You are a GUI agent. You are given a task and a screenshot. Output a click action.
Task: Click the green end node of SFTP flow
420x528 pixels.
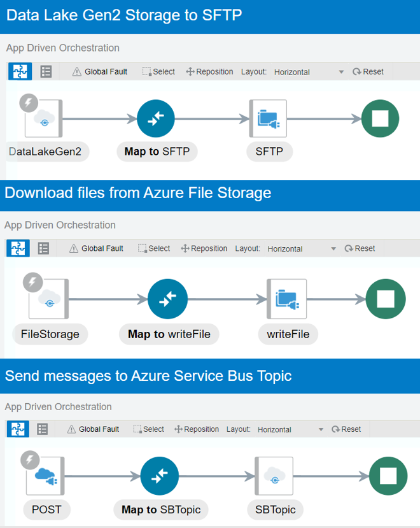379,118
